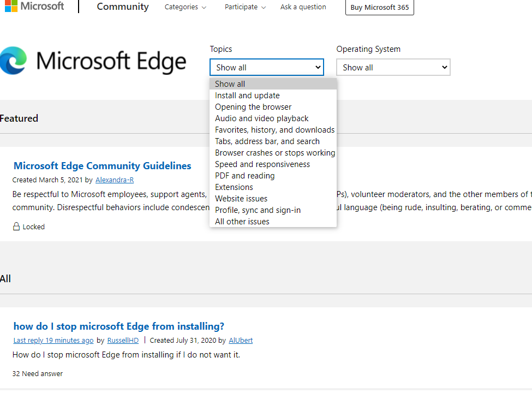This screenshot has width=532, height=399.
Task: Click the Microsoft wordmark text
Action: 42,6
